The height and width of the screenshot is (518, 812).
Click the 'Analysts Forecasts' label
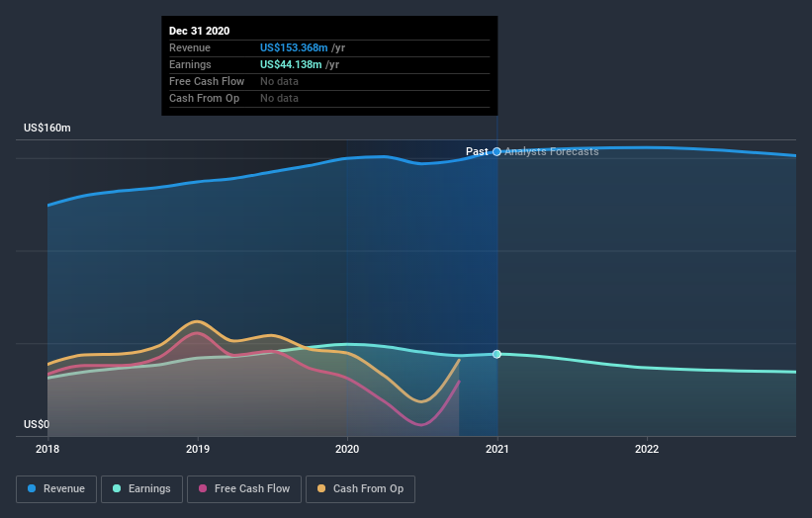tap(552, 151)
